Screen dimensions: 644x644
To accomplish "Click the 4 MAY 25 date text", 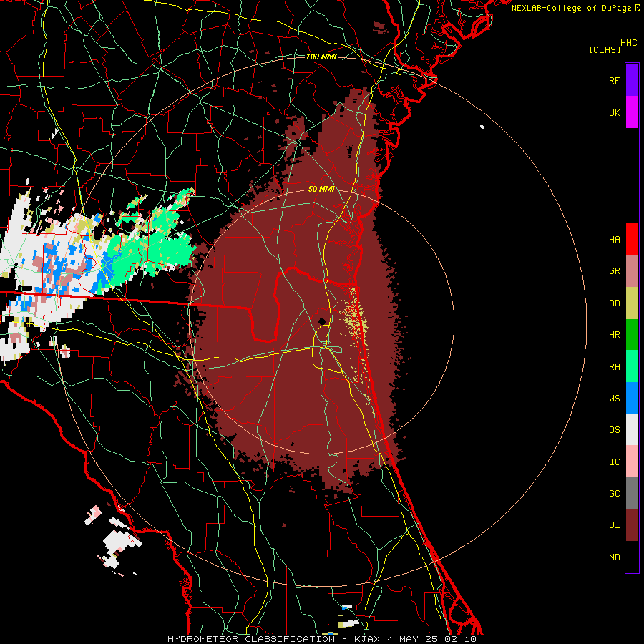I will (411, 639).
